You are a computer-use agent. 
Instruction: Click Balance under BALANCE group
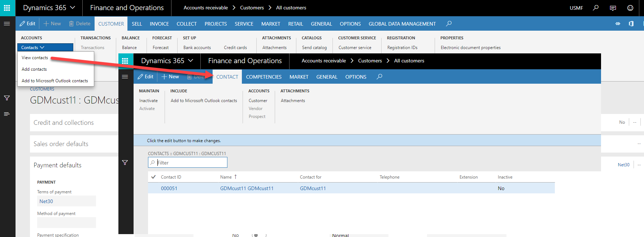point(129,48)
